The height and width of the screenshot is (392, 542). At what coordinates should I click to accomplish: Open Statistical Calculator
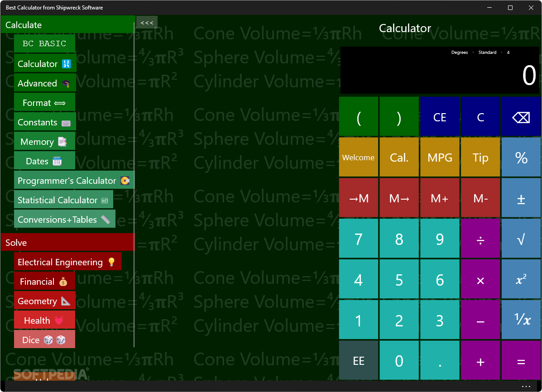(x=63, y=200)
